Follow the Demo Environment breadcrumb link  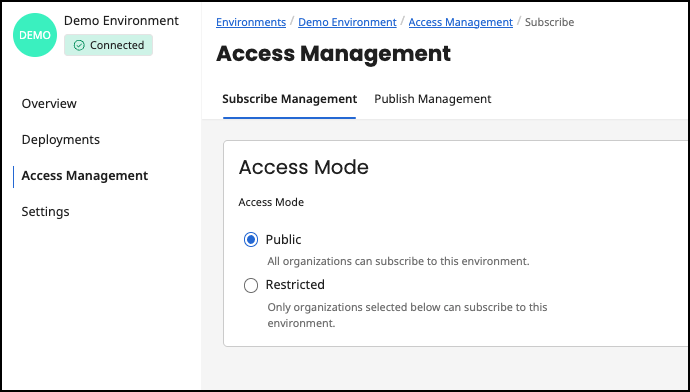pyautogui.click(x=347, y=22)
